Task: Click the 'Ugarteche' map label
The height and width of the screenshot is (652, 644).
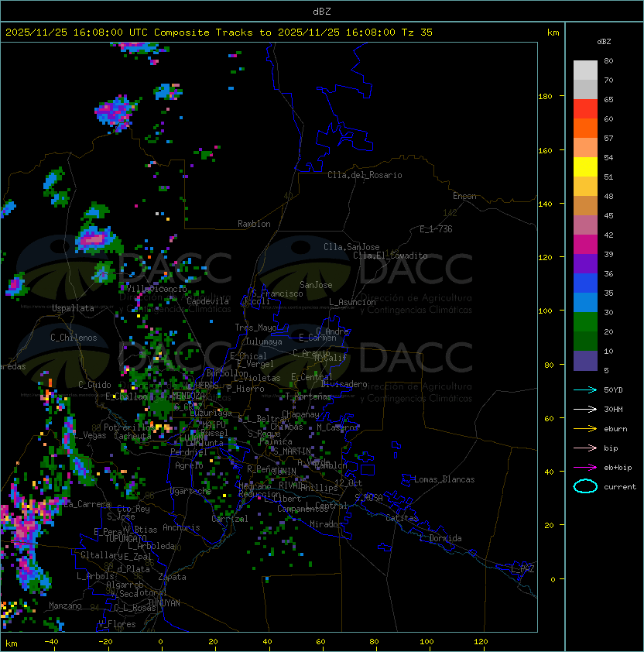Action: click(190, 491)
